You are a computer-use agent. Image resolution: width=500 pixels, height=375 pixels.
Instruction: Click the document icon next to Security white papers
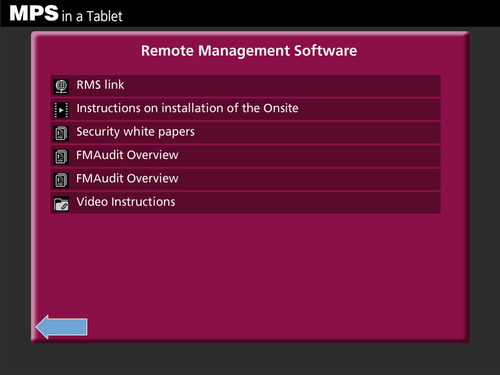(61, 133)
